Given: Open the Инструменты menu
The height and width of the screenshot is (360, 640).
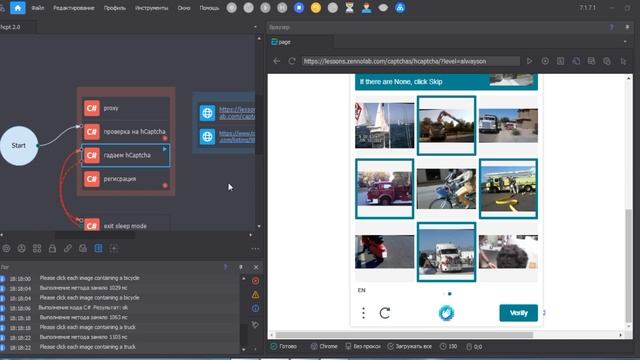Looking at the screenshot, I should pos(151,8).
